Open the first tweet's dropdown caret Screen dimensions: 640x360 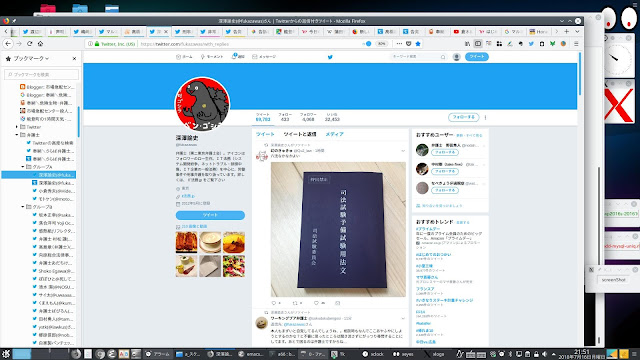coord(403,151)
